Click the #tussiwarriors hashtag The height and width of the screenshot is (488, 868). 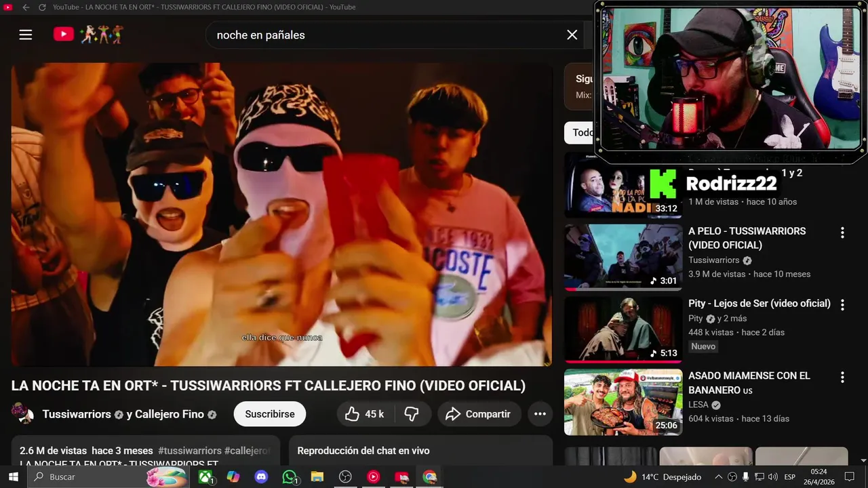[190, 451]
